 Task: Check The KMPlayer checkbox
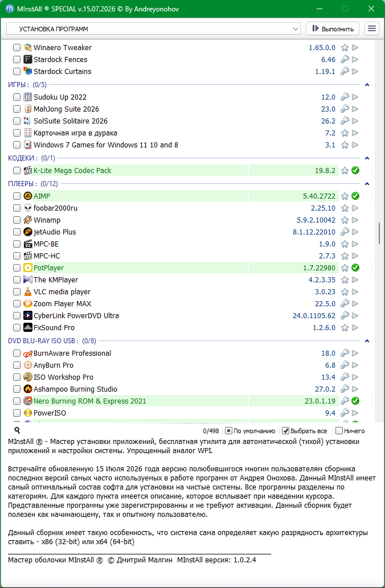click(17, 279)
